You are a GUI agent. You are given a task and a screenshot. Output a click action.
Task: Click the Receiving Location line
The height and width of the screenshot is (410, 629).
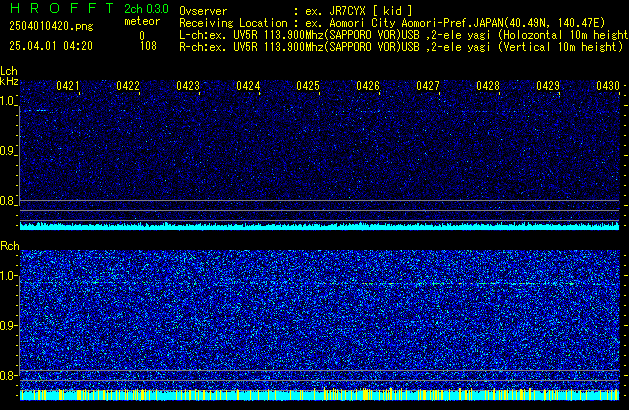392,23
